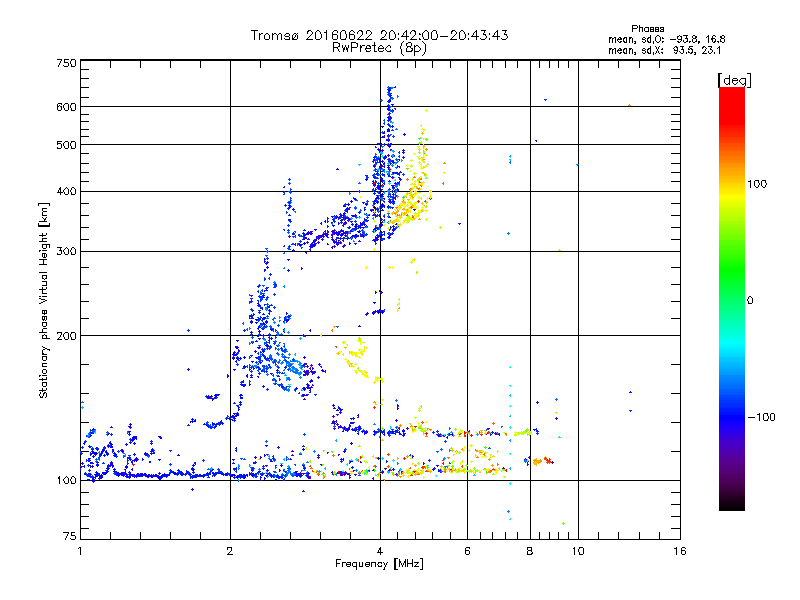Click the y-axis tick label '500'

(66, 145)
